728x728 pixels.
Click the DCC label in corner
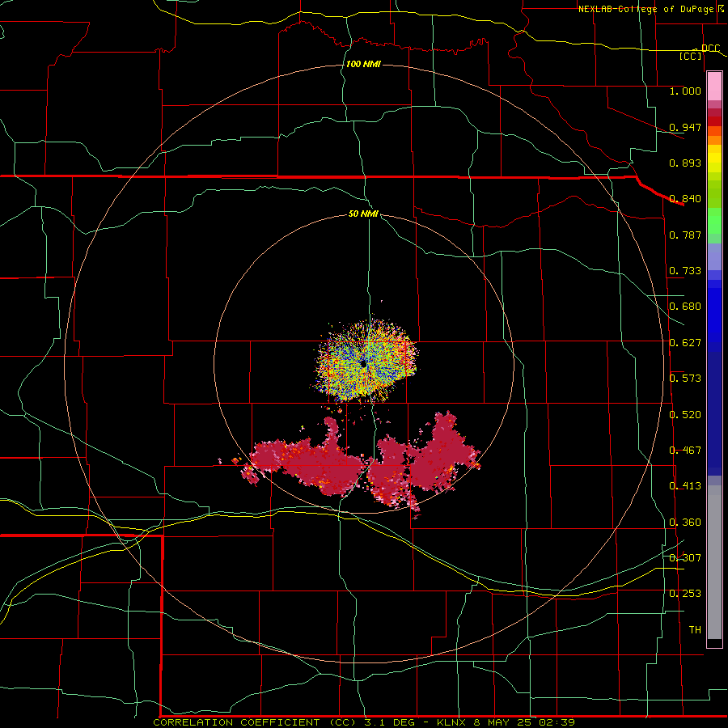710,49
